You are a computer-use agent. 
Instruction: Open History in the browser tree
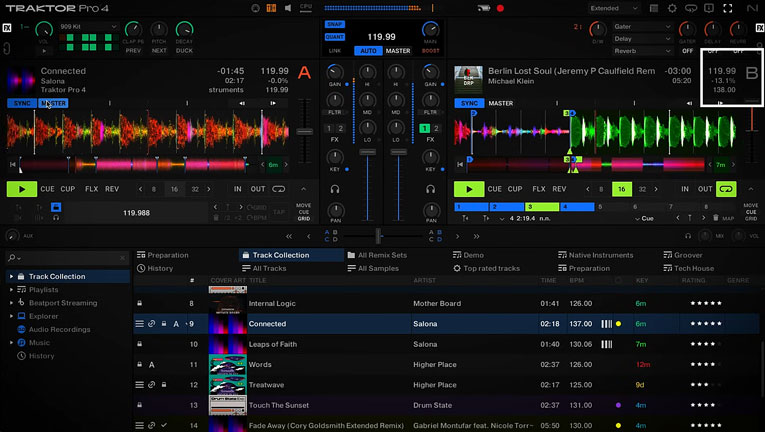click(x=41, y=356)
